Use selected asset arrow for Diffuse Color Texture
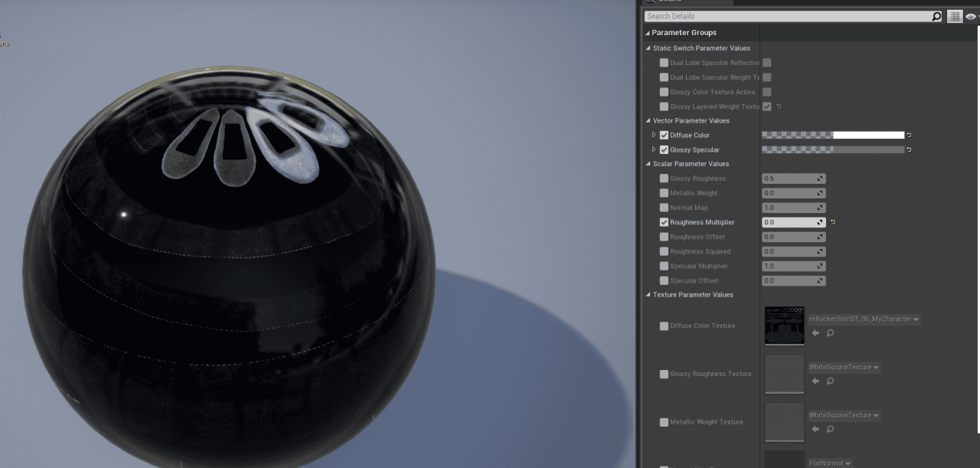This screenshot has width=980, height=468. pyautogui.click(x=815, y=333)
